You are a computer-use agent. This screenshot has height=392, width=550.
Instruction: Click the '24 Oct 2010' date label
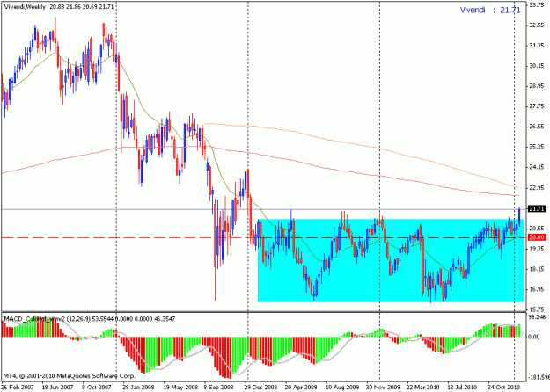pos(504,388)
